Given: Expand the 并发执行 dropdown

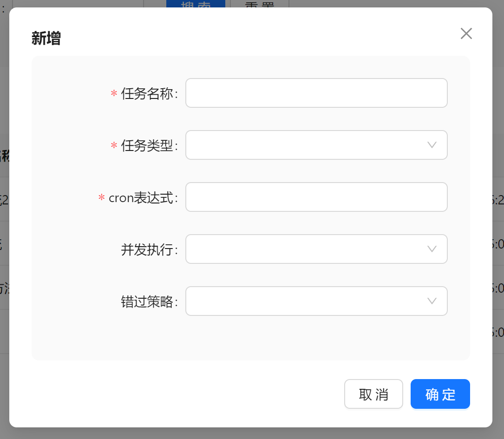Looking at the screenshot, I should (x=307, y=249).
